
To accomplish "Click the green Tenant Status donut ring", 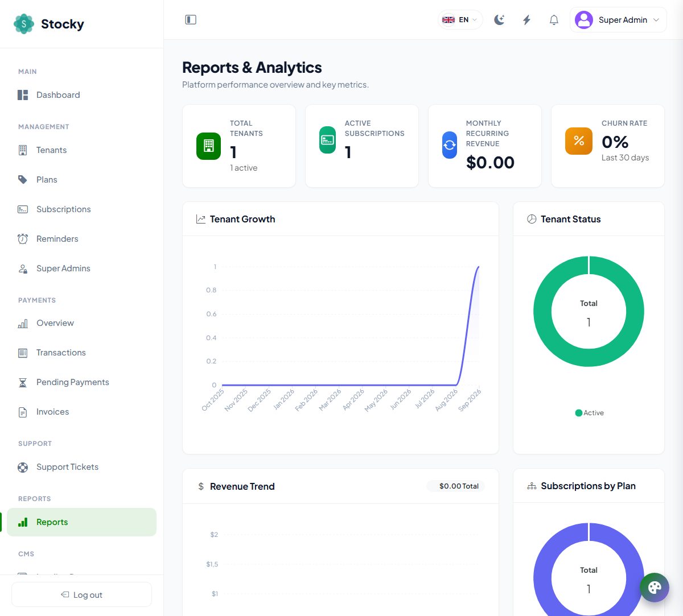I will pyautogui.click(x=542, y=311).
